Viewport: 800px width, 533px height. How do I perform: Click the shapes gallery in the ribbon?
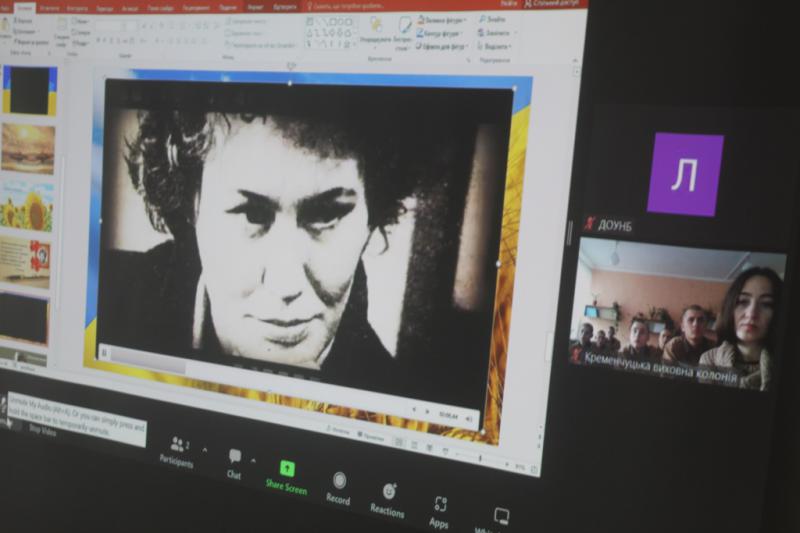(x=331, y=33)
